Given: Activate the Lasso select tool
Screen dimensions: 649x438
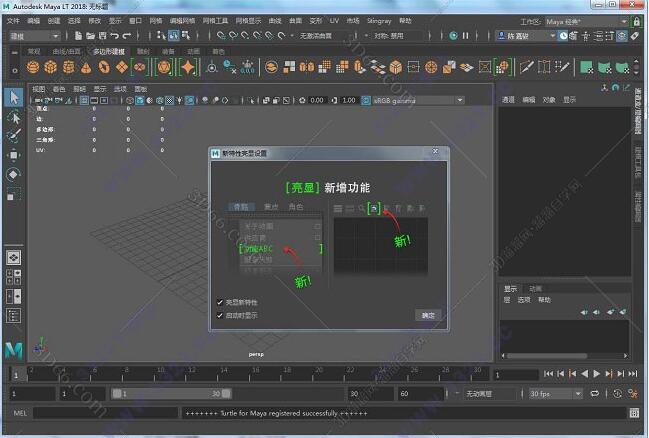Looking at the screenshot, I should click(x=14, y=117).
